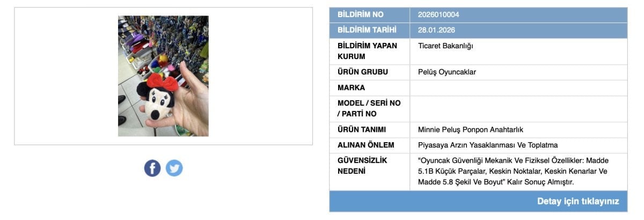This screenshot has width=644, height=220.
Task: Select the 'BİLDİRİM NO' header cell
Action: tap(360, 14)
